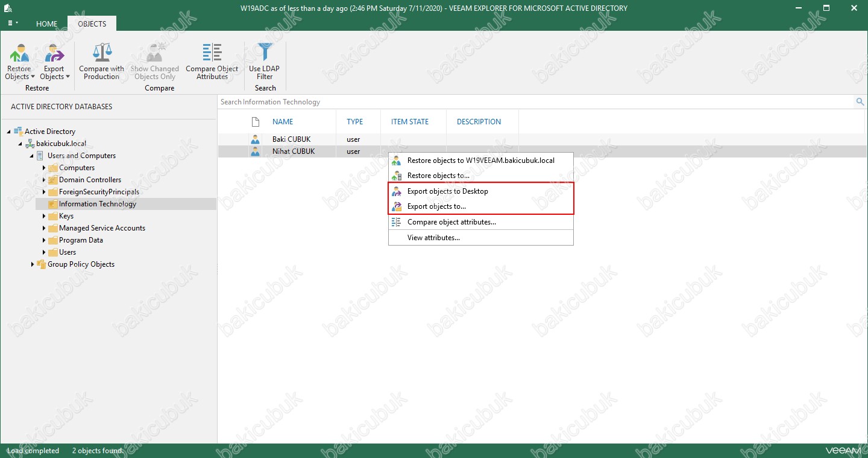This screenshot has height=458, width=868.
Task: Click the ITEM STATE column header
Action: coord(410,122)
